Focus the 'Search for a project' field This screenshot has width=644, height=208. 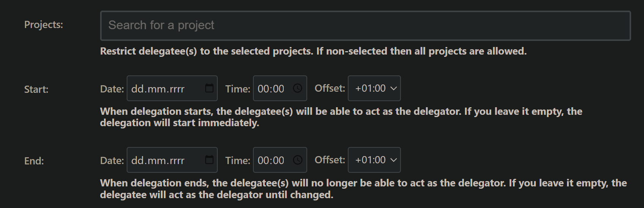point(365,25)
